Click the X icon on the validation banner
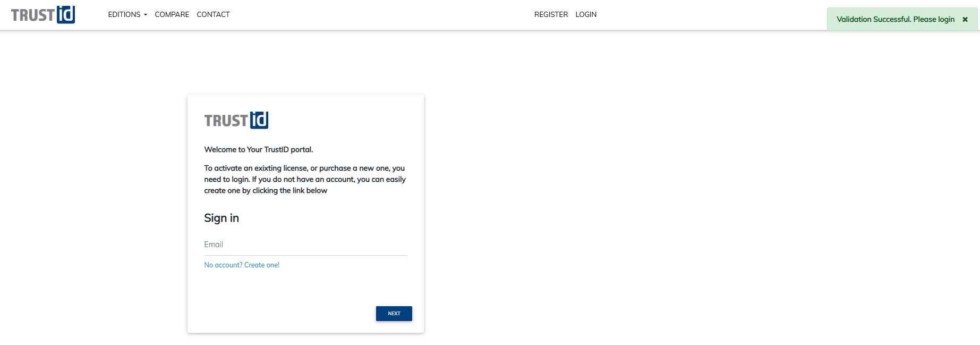The width and height of the screenshot is (980, 345). [x=965, y=19]
